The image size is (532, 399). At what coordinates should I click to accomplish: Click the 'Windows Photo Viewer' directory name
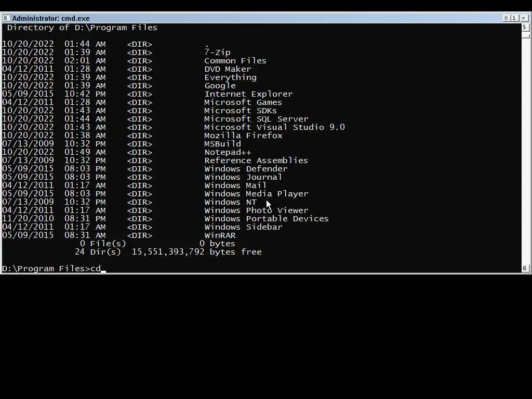click(x=256, y=210)
